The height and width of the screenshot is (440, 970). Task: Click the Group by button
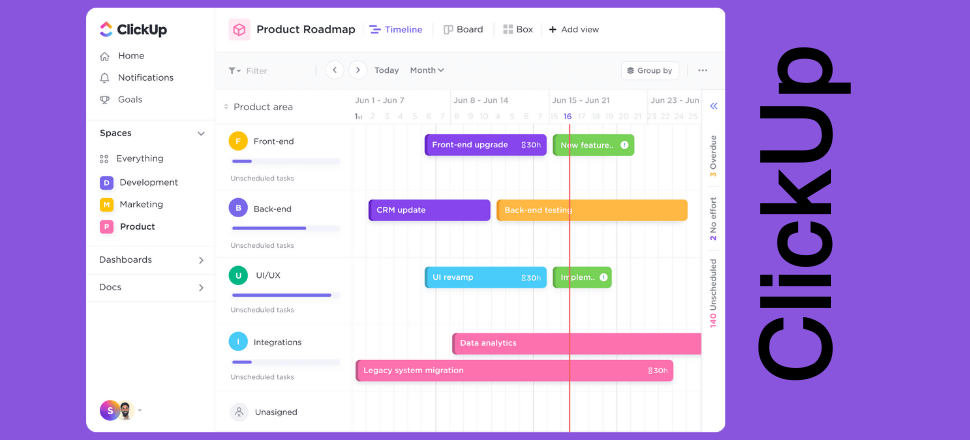pyautogui.click(x=650, y=71)
